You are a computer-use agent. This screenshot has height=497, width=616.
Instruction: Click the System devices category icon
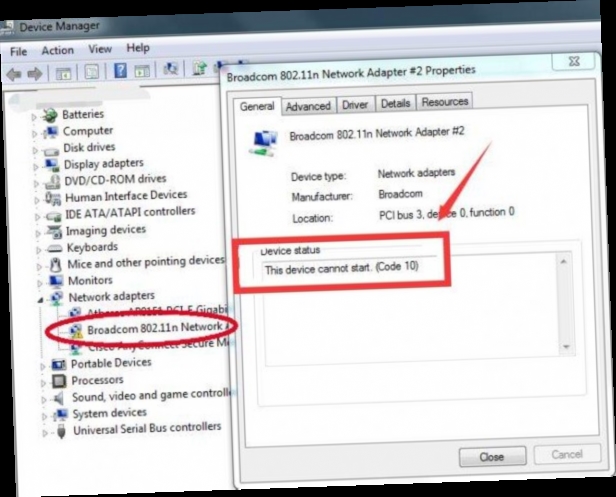60,415
